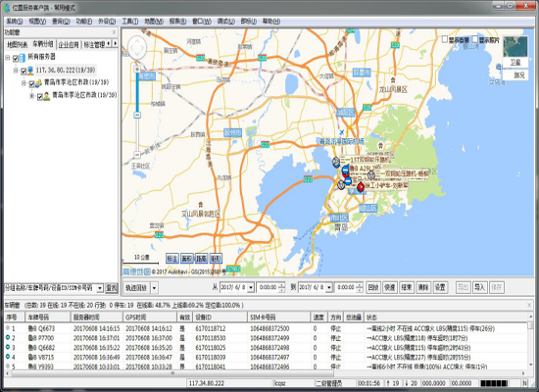
Task: Click the gray roller marker by 三一双钢轮压路机-杨柳
Action: (x=370, y=175)
